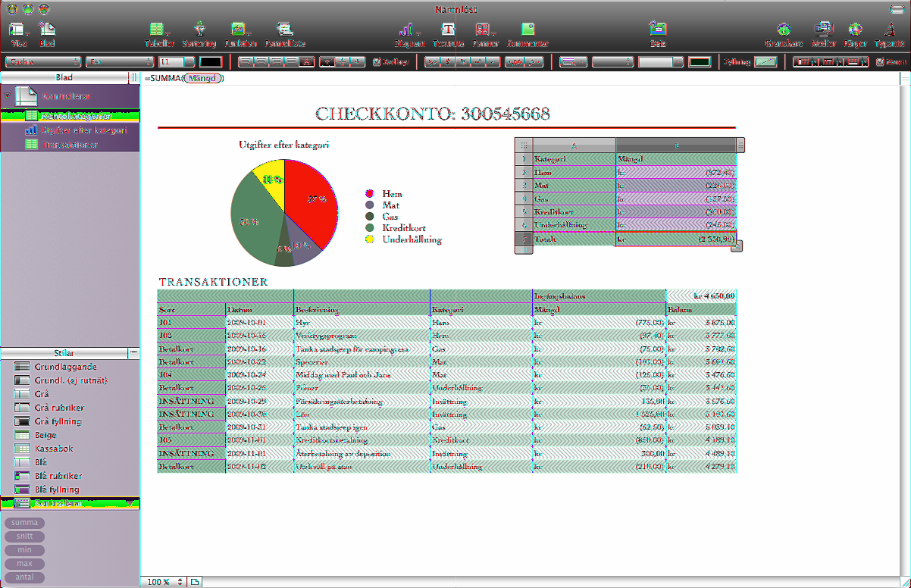Open the cell border style dropdown
Viewport: 911px width, 588px height.
[x=575, y=61]
